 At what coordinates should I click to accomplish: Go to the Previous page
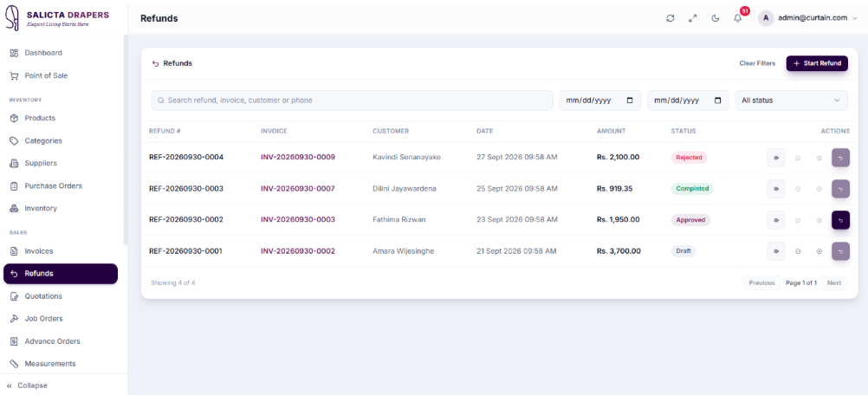click(761, 282)
